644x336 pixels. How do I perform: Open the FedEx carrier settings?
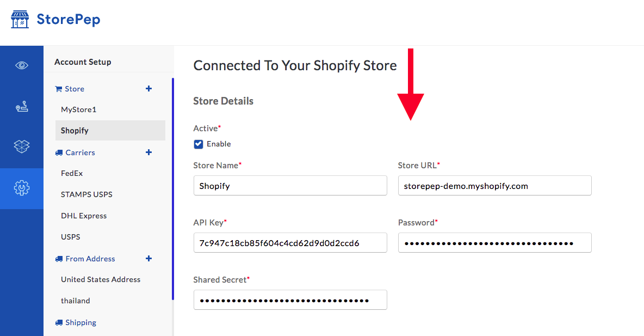pyautogui.click(x=72, y=173)
